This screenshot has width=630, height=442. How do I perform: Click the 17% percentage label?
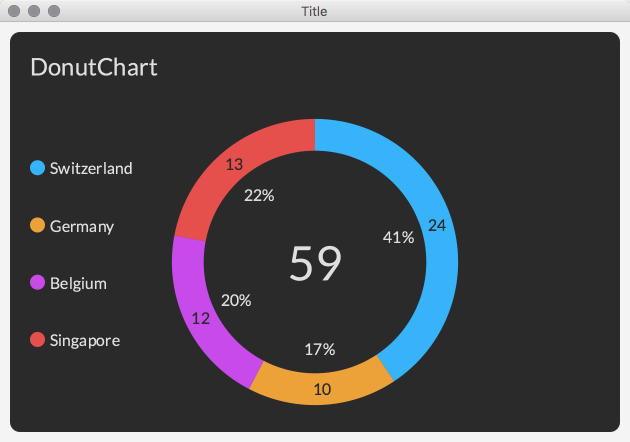click(x=319, y=349)
